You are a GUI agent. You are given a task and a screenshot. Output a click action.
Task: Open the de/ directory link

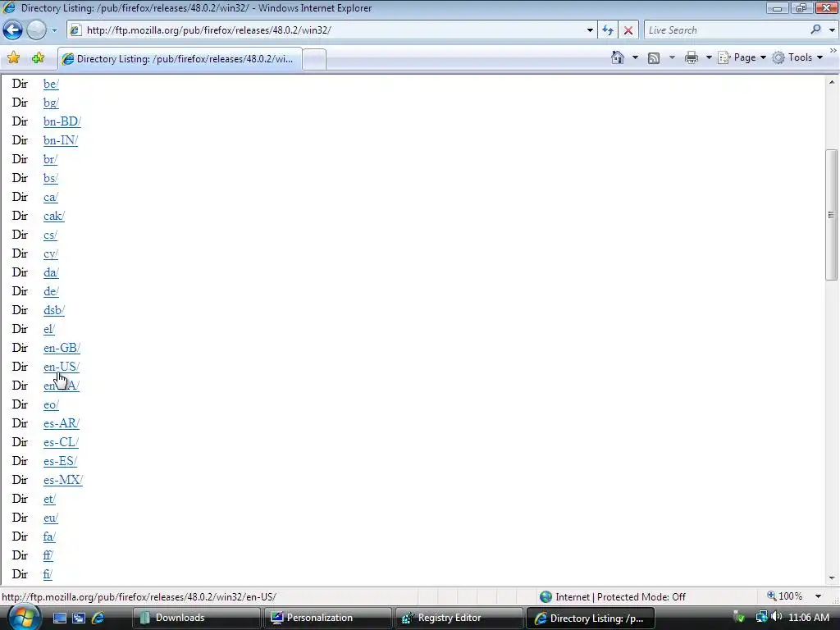point(51,291)
